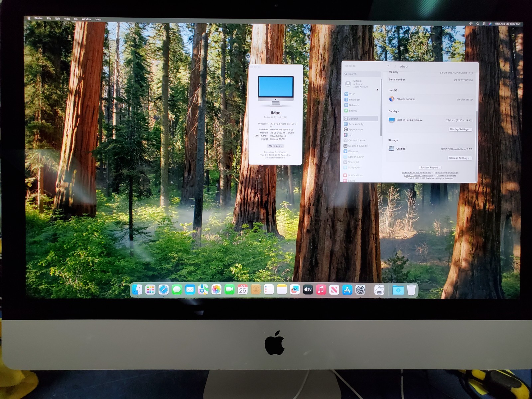Open Messages app in Dock

point(177,290)
